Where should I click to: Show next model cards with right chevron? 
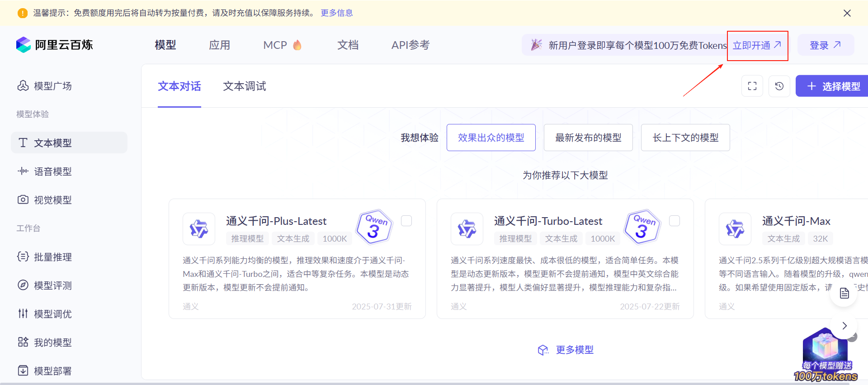[844, 326]
